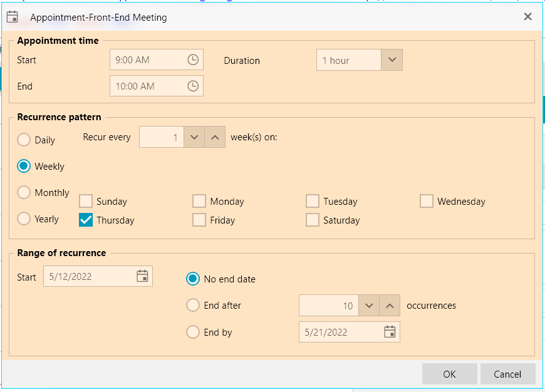The width and height of the screenshot is (545, 392).
Task: Click the Start time clock icon
Action: [x=193, y=60]
